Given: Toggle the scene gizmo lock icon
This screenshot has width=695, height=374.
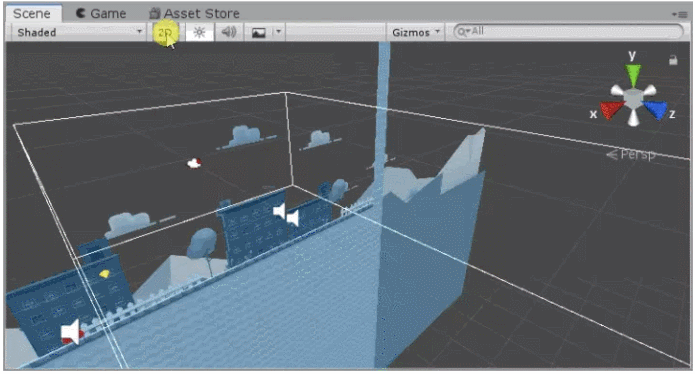Looking at the screenshot, I should [x=673, y=60].
